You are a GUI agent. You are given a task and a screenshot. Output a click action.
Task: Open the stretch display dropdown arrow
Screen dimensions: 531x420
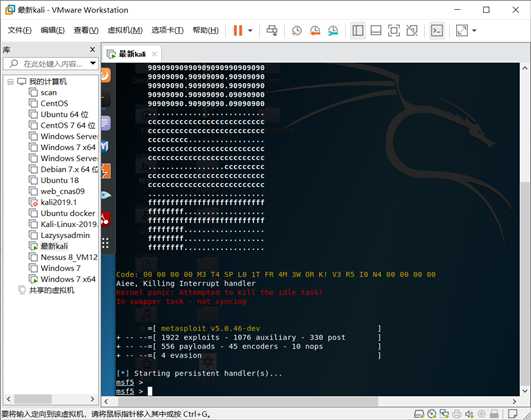474,30
